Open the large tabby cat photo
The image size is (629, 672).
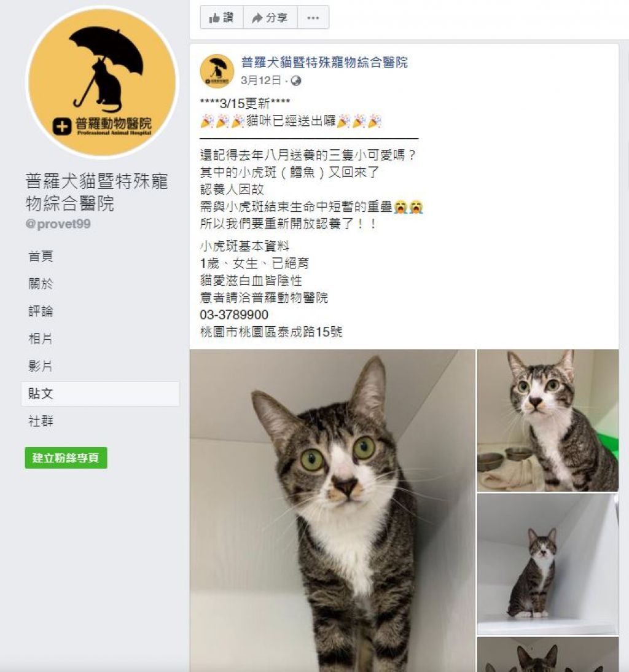(332, 510)
